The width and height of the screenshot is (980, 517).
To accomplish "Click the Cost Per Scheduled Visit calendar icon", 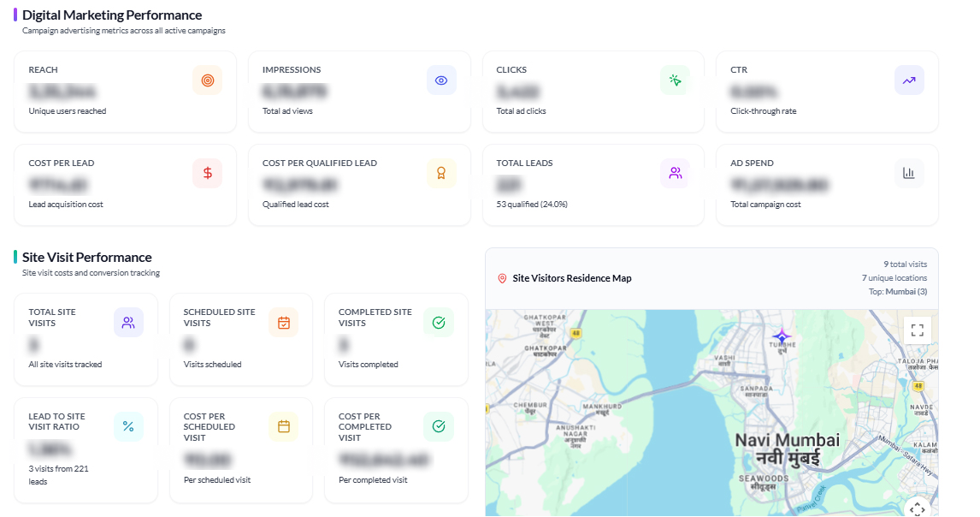I will (x=284, y=426).
